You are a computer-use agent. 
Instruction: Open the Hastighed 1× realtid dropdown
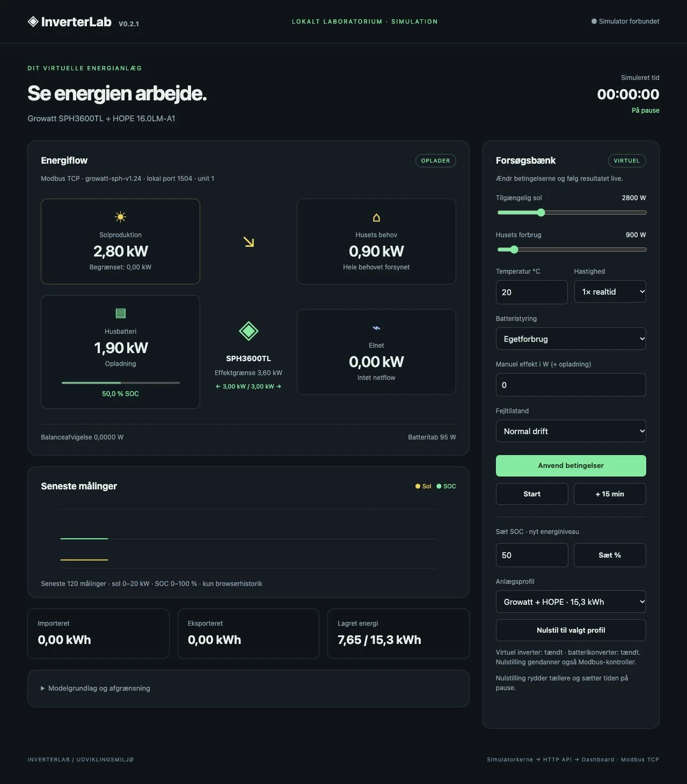[x=610, y=291]
